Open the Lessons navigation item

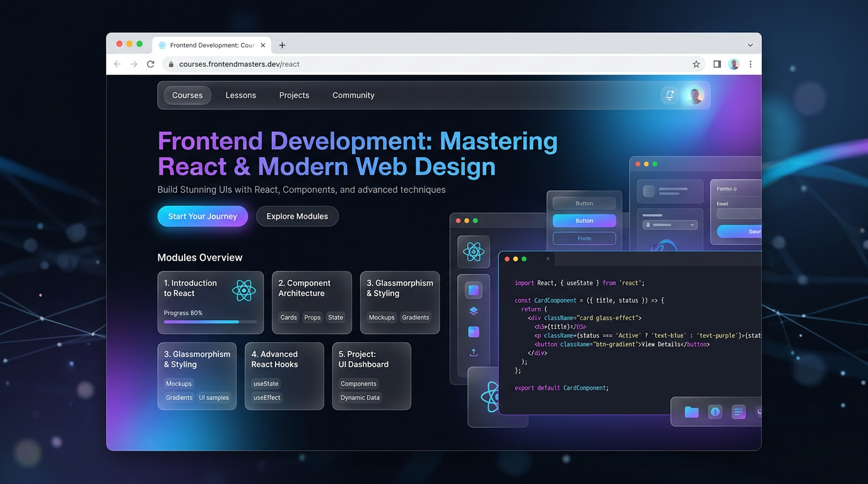[x=240, y=95]
